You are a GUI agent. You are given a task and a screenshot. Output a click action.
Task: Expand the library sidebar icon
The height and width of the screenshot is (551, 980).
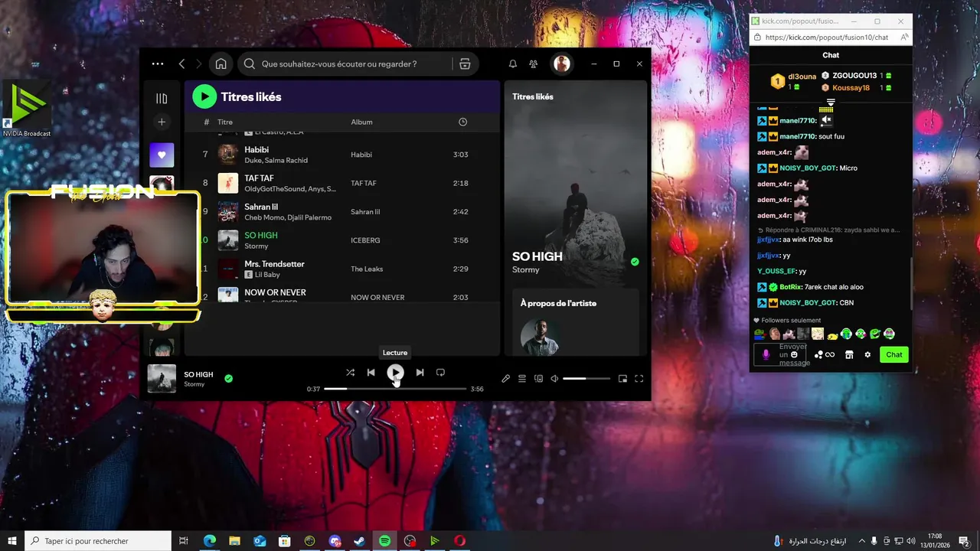coord(162,98)
